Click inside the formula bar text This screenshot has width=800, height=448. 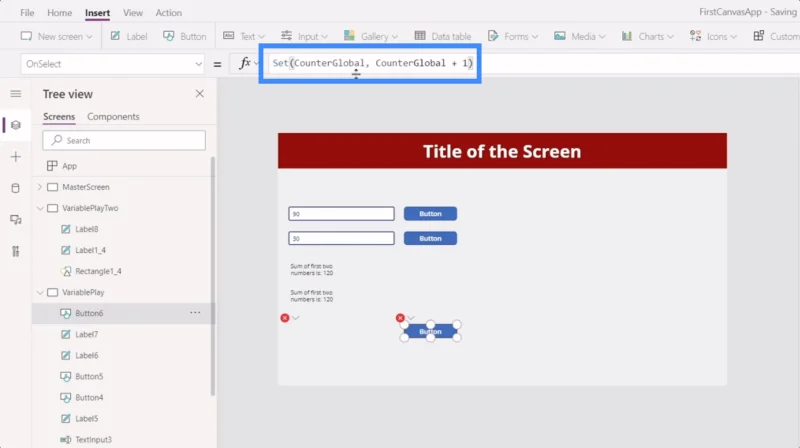click(372, 63)
